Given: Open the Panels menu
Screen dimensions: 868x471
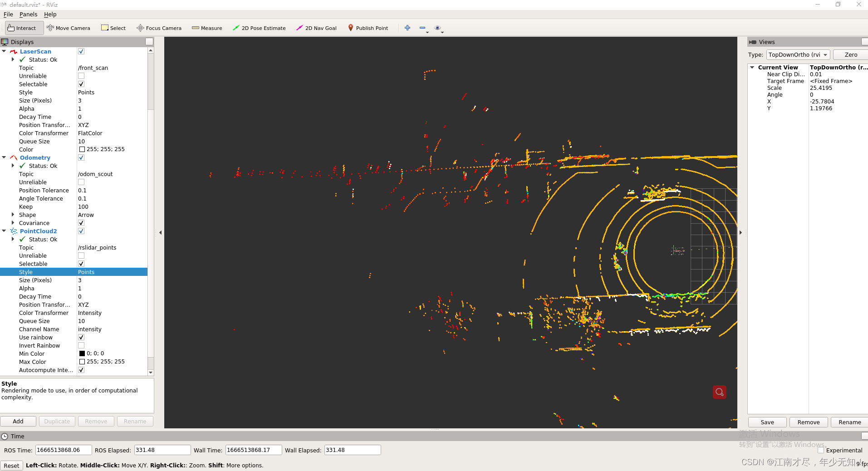Looking at the screenshot, I should pos(28,14).
